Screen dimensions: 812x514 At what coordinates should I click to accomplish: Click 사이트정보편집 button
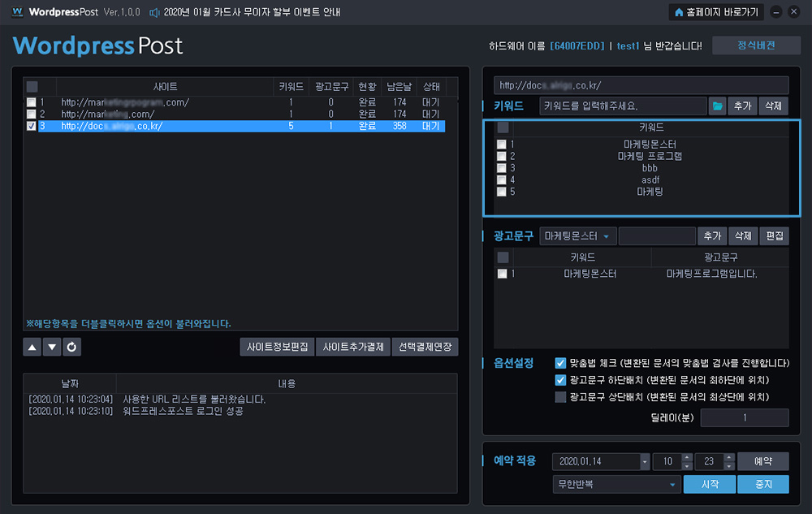277,348
